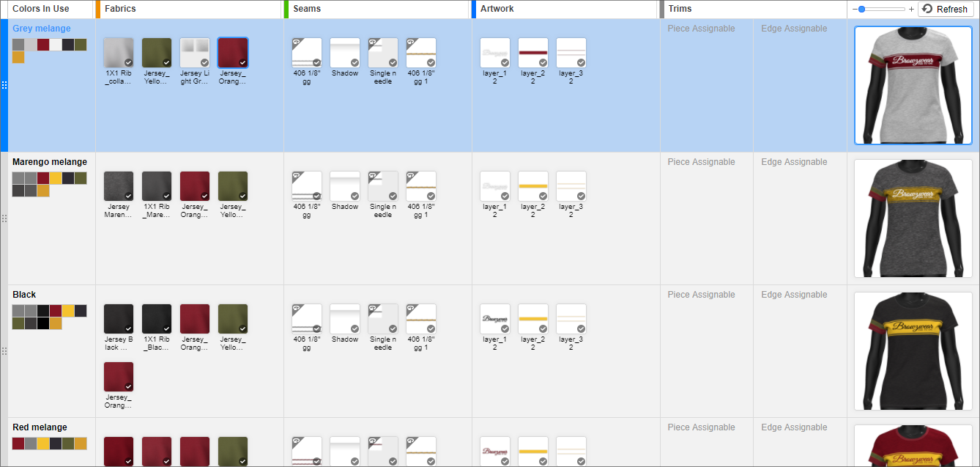Adjust the thumbnail zoom slider handle
The image size is (980, 467).
(863, 9)
